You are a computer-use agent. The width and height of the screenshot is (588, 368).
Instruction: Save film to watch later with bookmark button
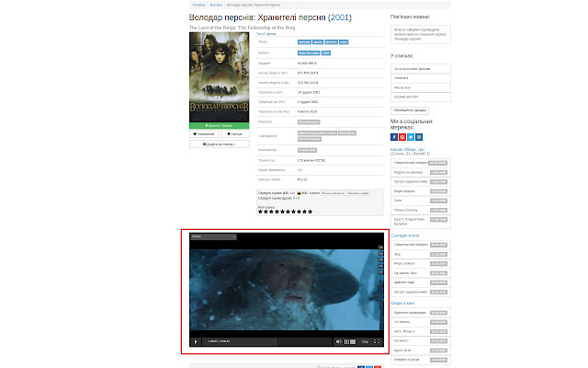pos(235,134)
